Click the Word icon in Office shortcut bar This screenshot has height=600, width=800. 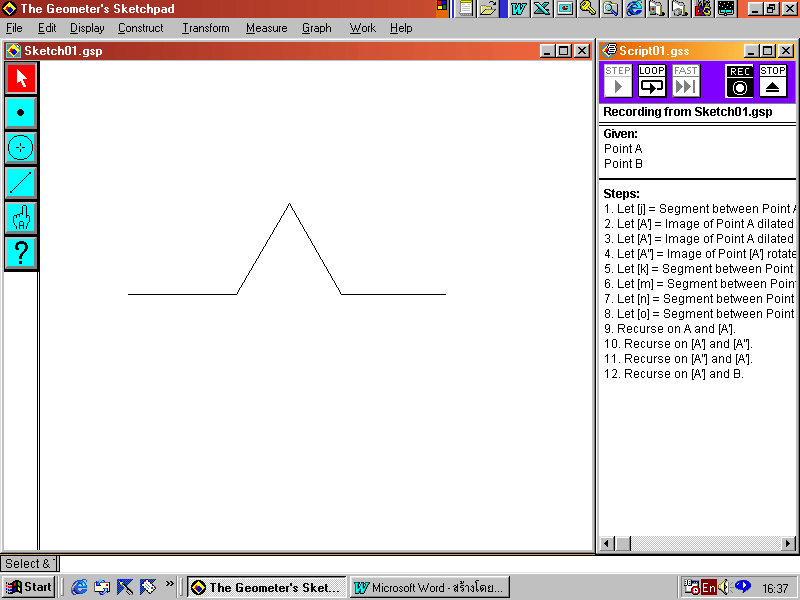[519, 8]
